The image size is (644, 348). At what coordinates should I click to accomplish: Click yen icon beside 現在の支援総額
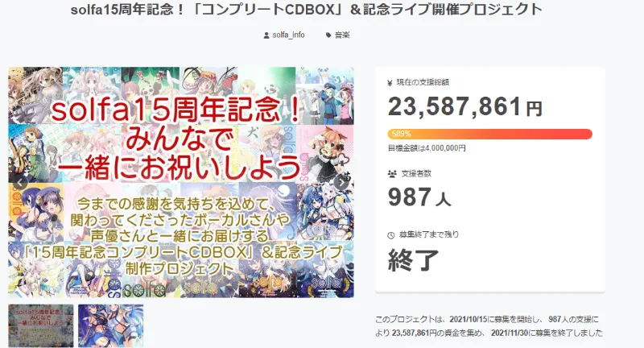point(390,83)
